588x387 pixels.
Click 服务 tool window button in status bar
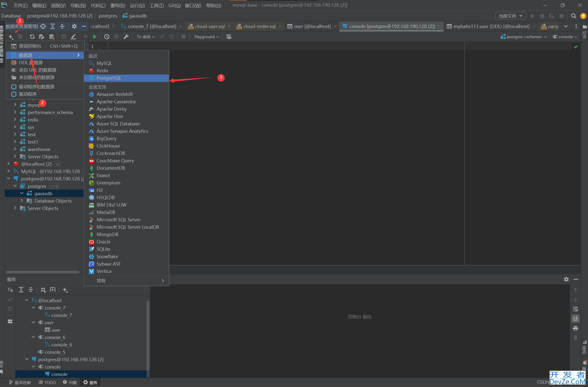(x=90, y=382)
